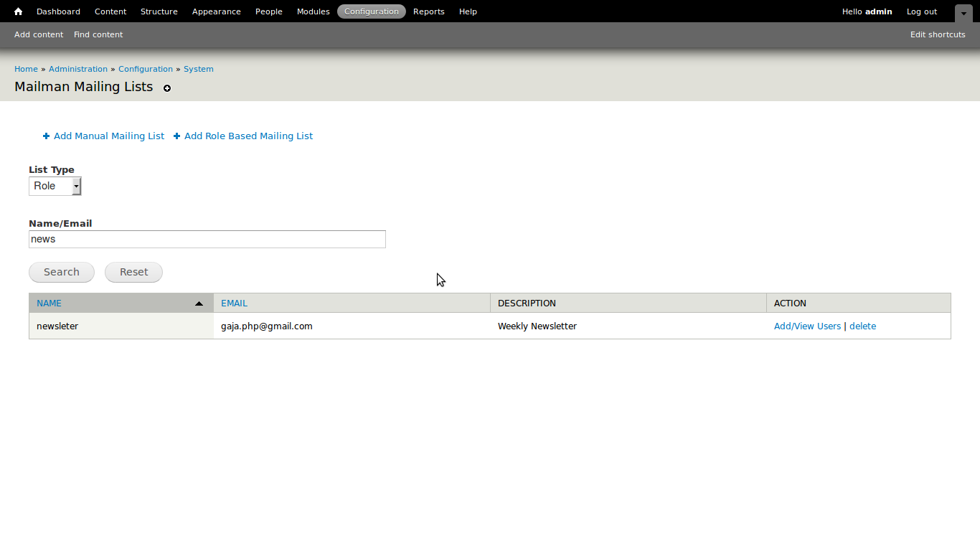
Task: Open the Modules menu
Action: click(314, 11)
